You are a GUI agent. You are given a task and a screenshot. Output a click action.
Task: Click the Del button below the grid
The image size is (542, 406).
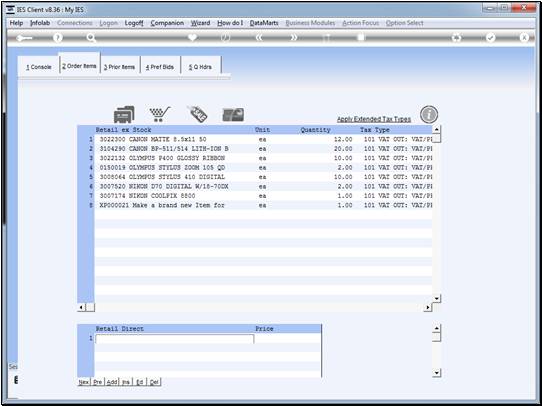[x=154, y=382]
